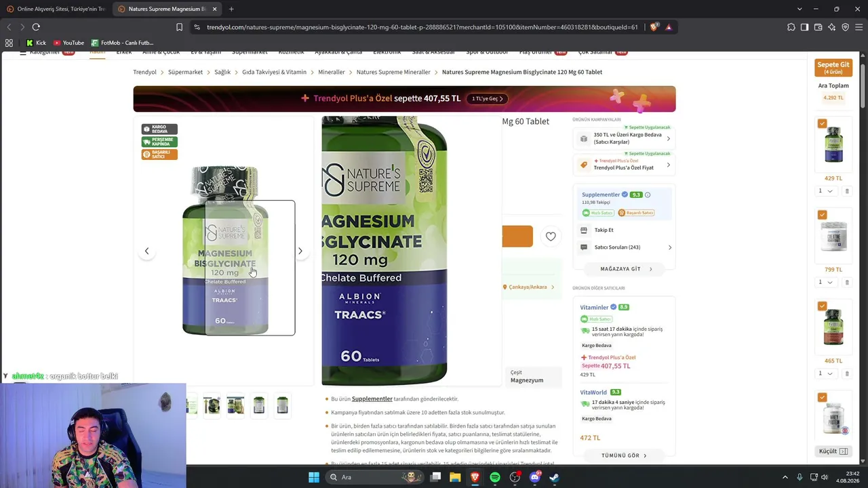Show the previous product image
The width and height of the screenshot is (868, 488).
click(146, 251)
